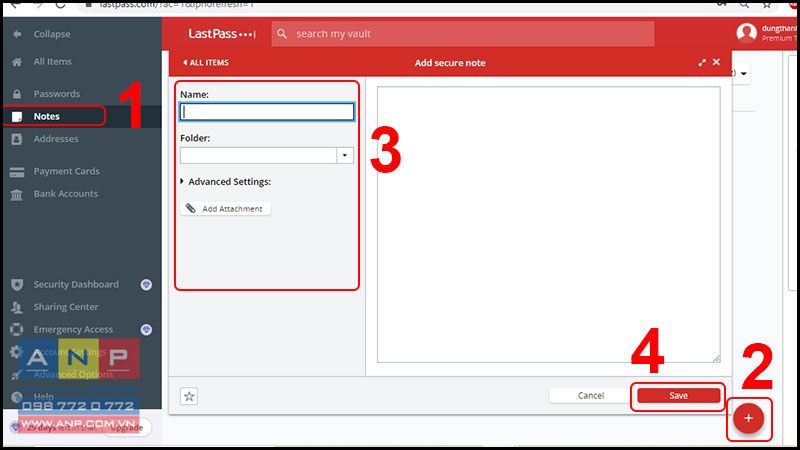Click the LastPass logo

(x=221, y=34)
